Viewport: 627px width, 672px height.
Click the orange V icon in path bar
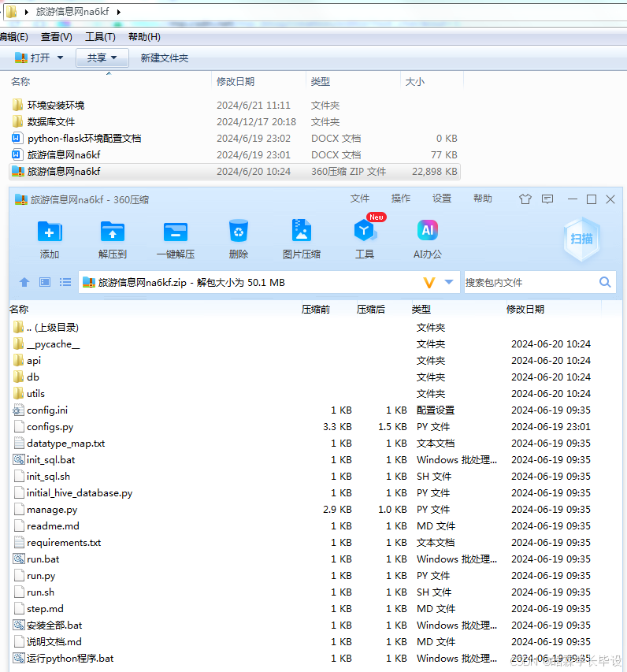click(x=429, y=282)
